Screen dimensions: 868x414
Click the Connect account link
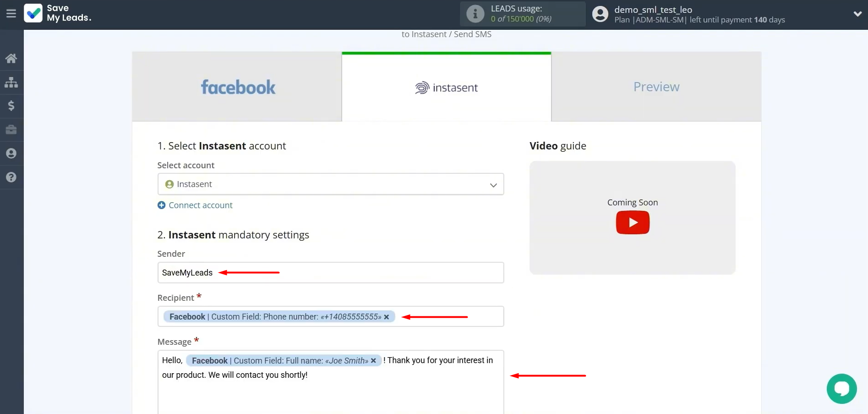(201, 205)
